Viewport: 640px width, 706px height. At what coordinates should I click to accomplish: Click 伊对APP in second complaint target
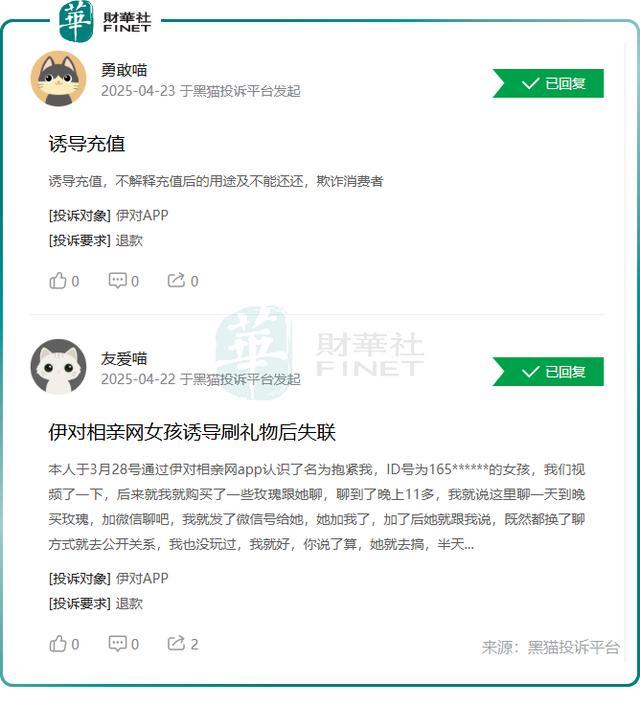pyautogui.click(x=142, y=578)
